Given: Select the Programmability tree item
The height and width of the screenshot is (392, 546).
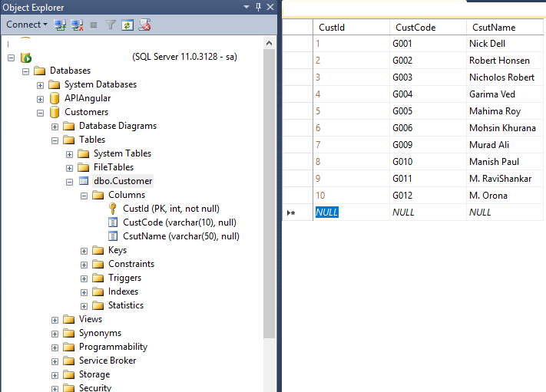Looking at the screenshot, I should 113,347.
